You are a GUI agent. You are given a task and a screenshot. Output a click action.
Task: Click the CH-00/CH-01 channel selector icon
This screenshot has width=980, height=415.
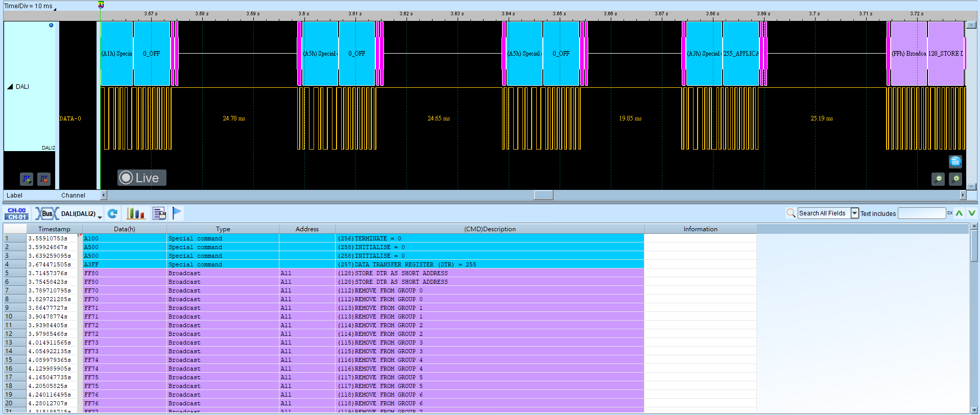[17, 213]
